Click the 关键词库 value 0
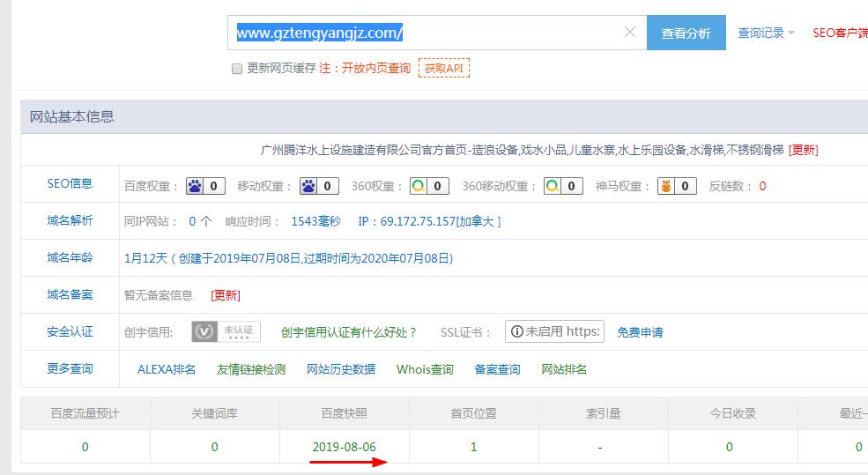Image resolution: width=868 pixels, height=475 pixels. (215, 447)
